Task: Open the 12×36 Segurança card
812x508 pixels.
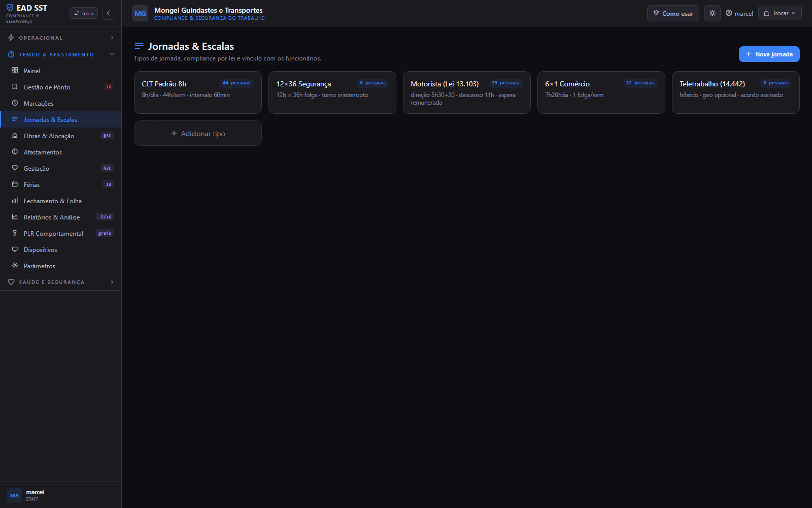Action: click(332, 92)
